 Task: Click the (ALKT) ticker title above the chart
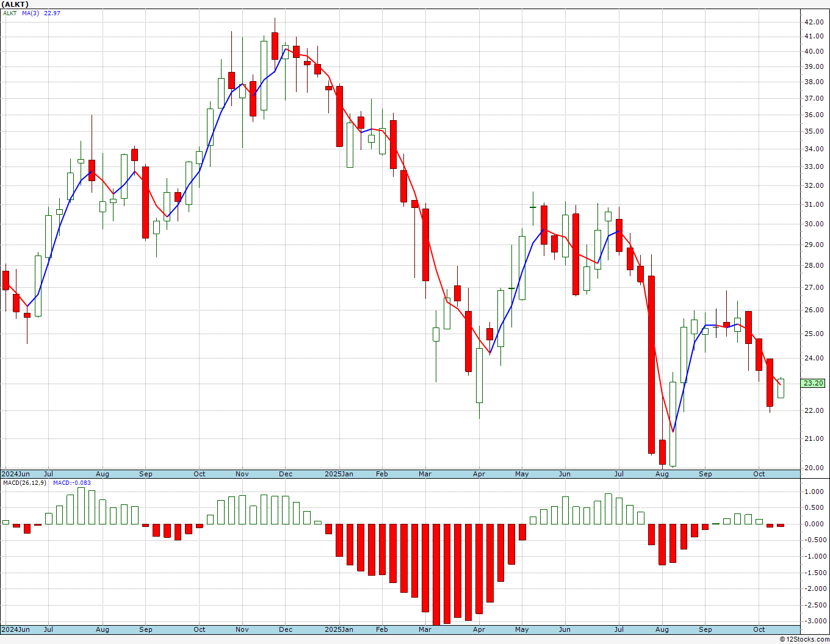(x=15, y=4)
